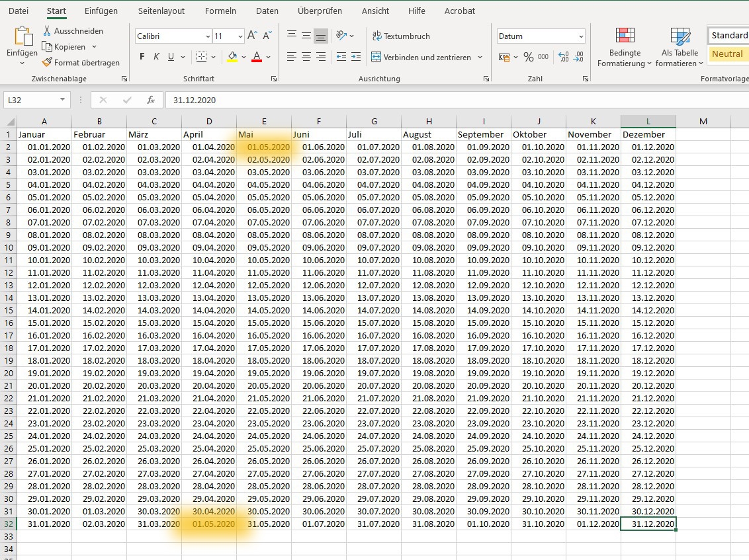Expand the underline style arrow

pyautogui.click(x=183, y=57)
